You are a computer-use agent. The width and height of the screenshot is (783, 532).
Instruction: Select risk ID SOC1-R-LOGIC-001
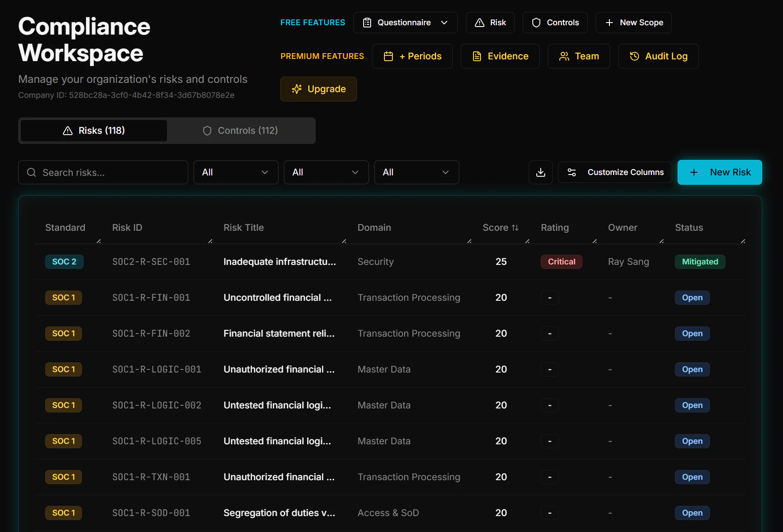point(157,369)
